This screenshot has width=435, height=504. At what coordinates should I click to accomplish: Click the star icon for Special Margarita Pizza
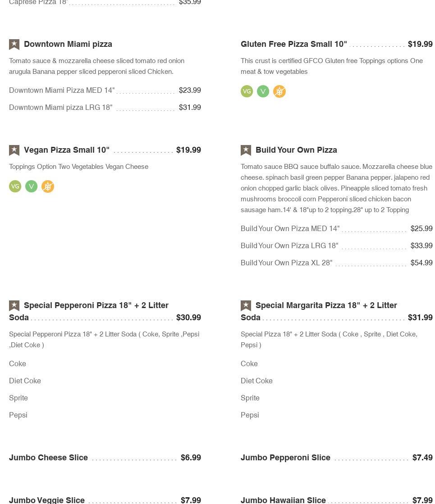[x=246, y=305]
